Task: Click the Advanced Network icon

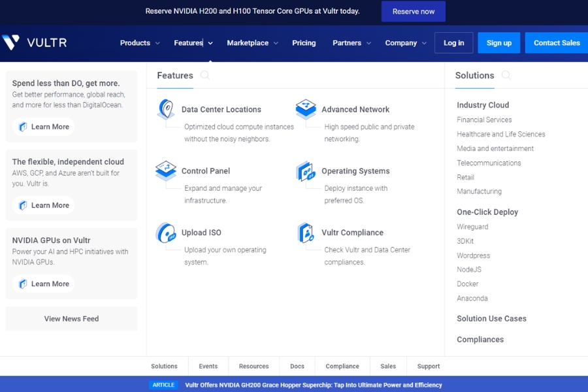Action: (306, 109)
